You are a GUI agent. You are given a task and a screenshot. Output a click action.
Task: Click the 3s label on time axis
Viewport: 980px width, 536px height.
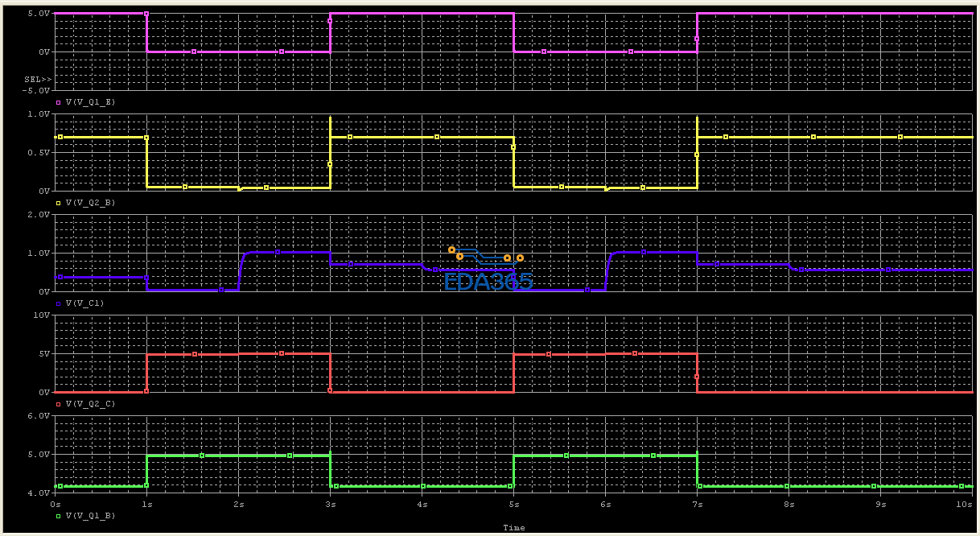pyautogui.click(x=331, y=504)
